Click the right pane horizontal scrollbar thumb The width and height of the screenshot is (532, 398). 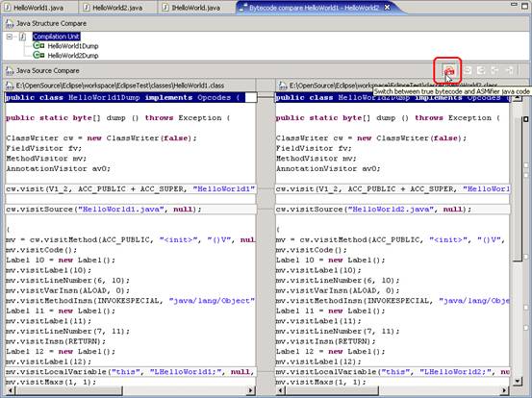(x=332, y=390)
